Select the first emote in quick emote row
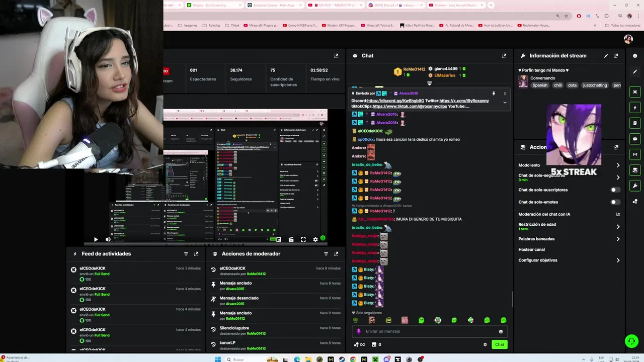This screenshot has height=362, width=644. [x=355, y=320]
